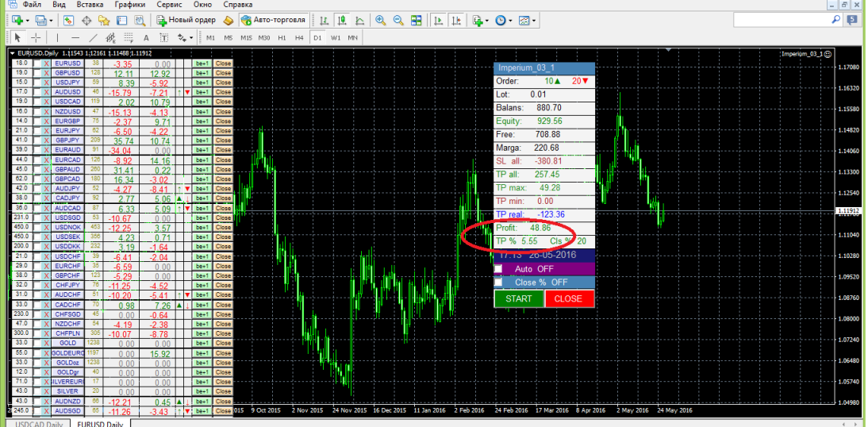Select the EURUSD Daily tab

click(100, 423)
